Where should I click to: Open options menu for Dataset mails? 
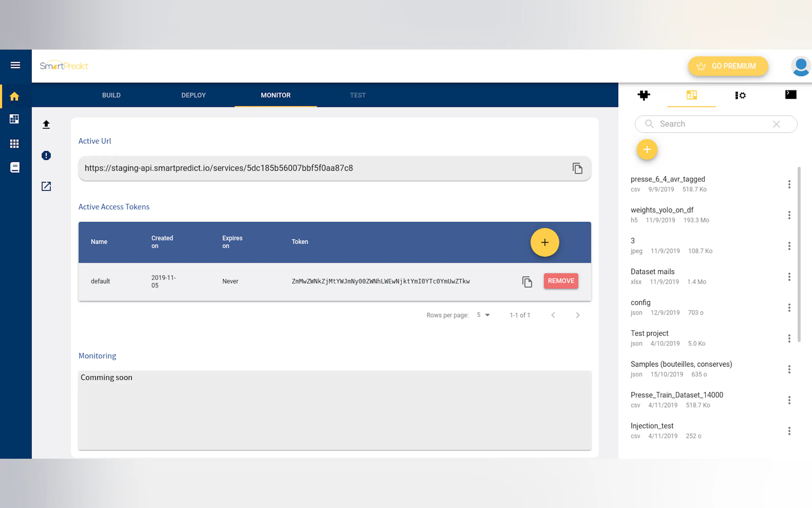point(789,277)
